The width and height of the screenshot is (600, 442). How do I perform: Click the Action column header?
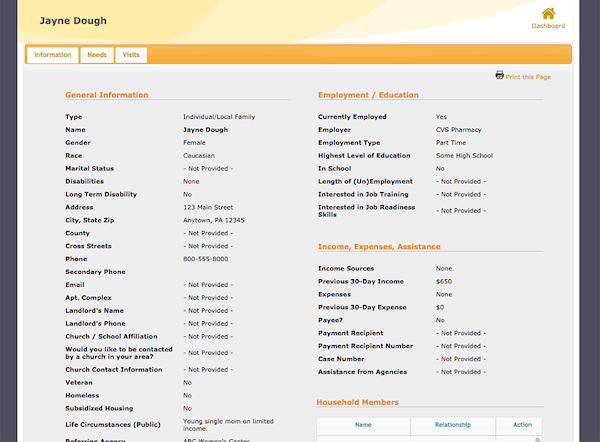[522, 425]
